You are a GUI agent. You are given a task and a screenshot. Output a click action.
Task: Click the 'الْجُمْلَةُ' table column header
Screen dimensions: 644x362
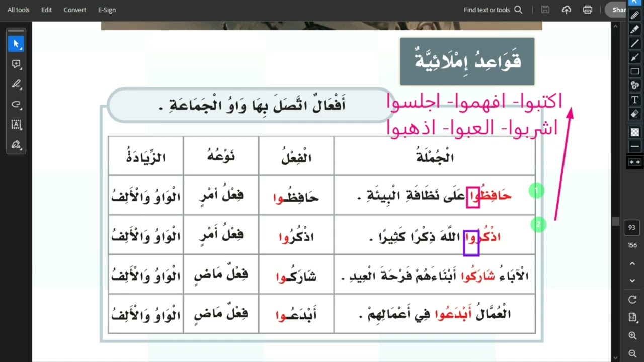tap(435, 156)
